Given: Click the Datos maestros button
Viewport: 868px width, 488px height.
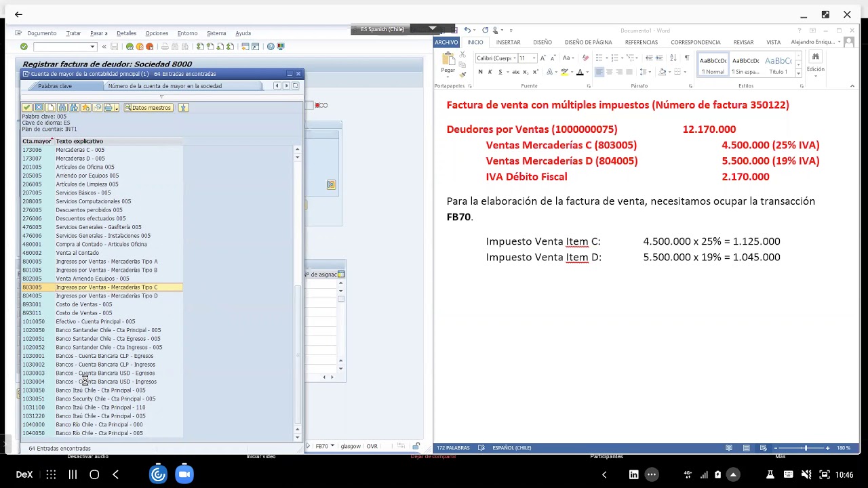Looking at the screenshot, I should click(148, 108).
